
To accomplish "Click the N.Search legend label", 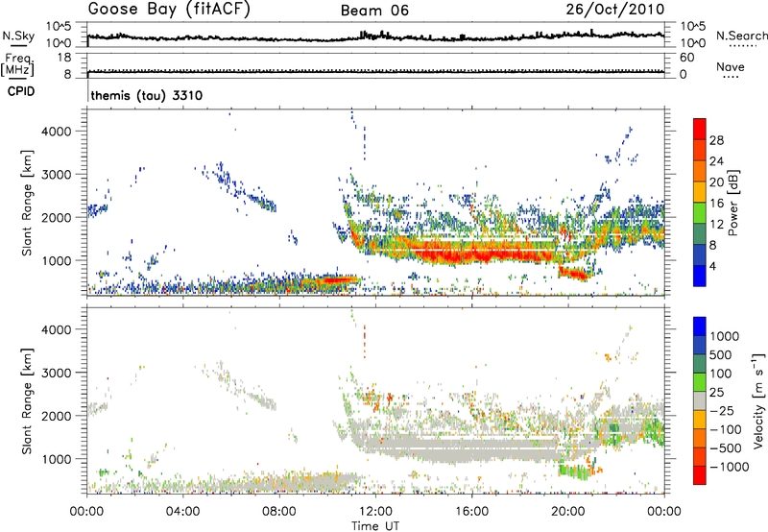I will pos(742,36).
